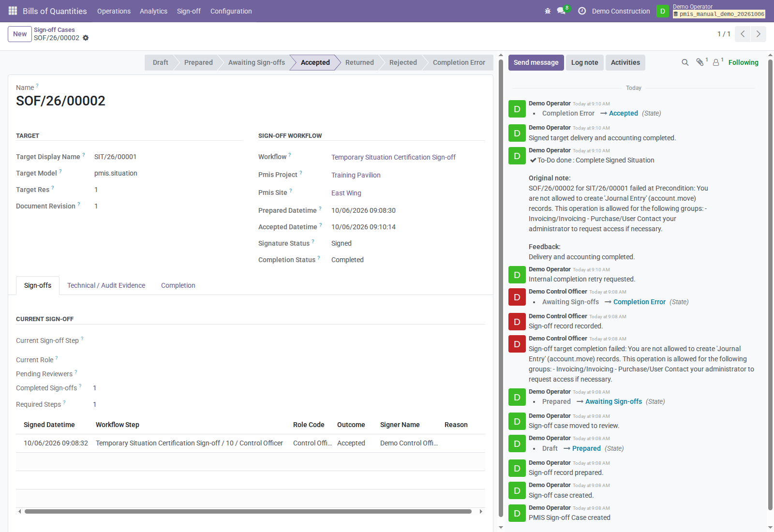Image resolution: width=774 pixels, height=532 pixels.
Task: Open the Analytics menu
Action: coord(153,11)
